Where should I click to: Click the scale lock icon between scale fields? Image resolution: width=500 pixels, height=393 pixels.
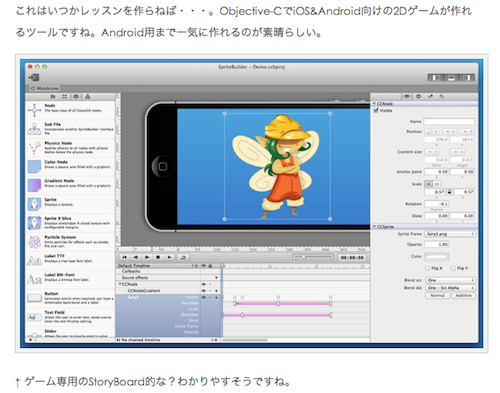click(449, 192)
